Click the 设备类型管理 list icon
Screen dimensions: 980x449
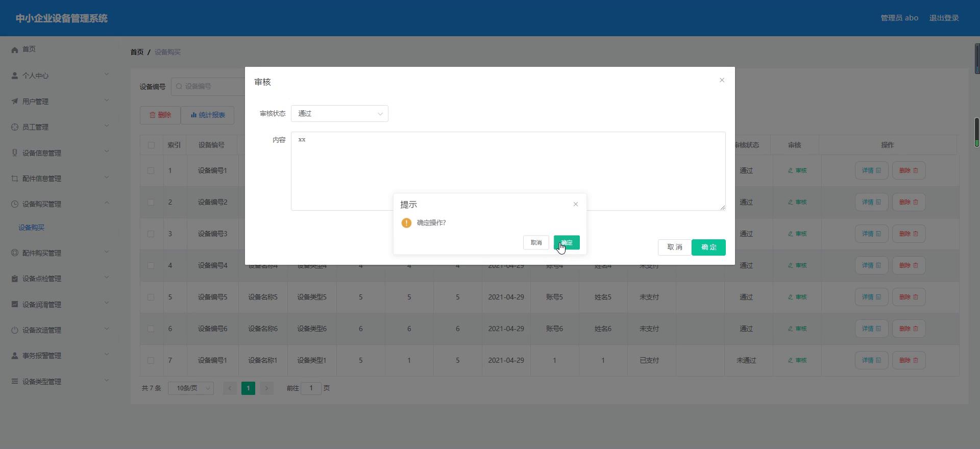[x=15, y=381]
